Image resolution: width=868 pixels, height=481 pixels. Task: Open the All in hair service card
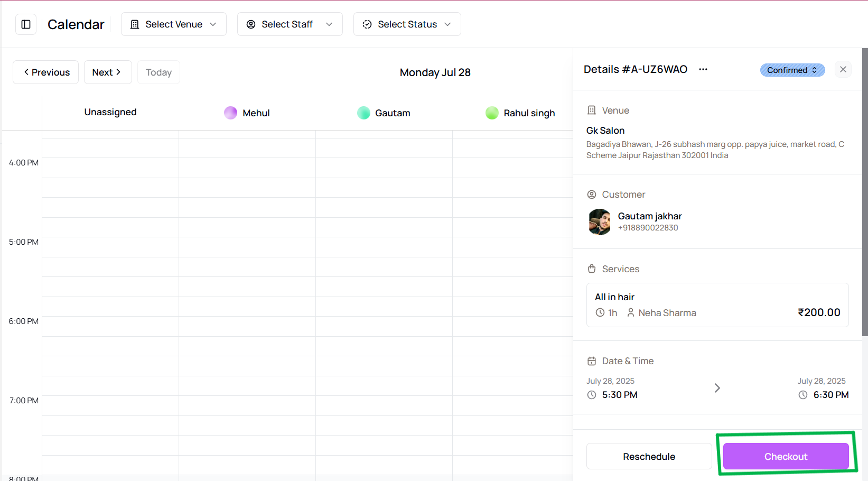click(717, 305)
